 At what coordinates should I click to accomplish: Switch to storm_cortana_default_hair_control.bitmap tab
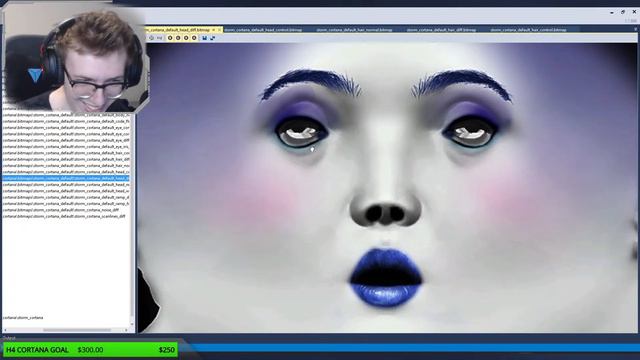(x=528, y=30)
